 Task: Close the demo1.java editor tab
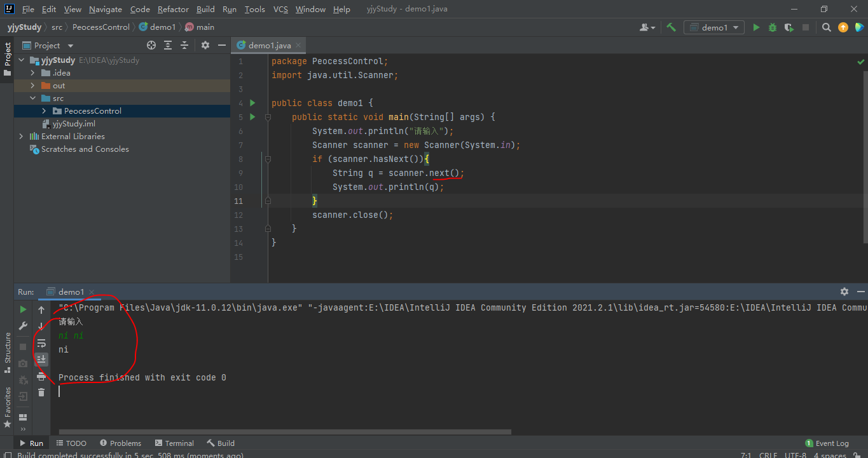pyautogui.click(x=299, y=45)
